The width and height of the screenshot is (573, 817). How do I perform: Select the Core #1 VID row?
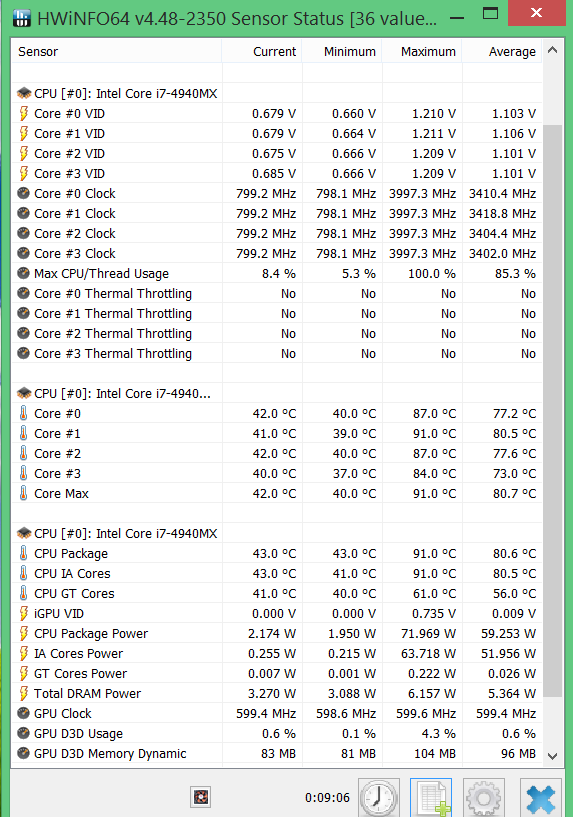[277, 133]
